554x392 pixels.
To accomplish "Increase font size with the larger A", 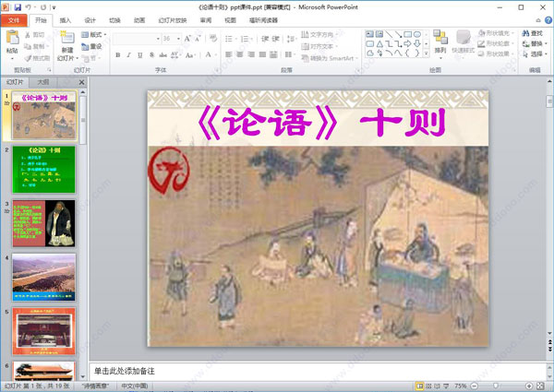I will (x=187, y=39).
